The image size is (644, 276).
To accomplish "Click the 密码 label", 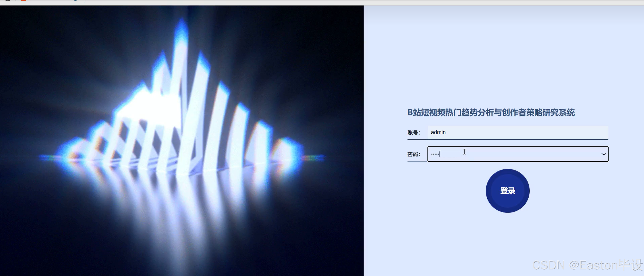I will coord(414,154).
